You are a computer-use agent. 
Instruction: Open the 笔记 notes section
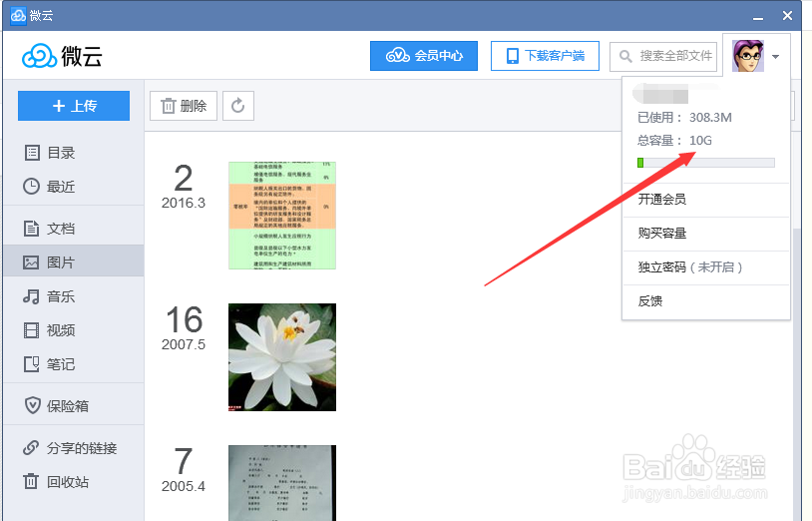74,364
